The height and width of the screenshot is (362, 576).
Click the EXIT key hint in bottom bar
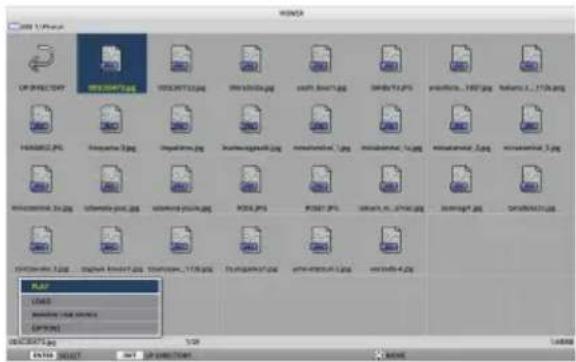129,355
